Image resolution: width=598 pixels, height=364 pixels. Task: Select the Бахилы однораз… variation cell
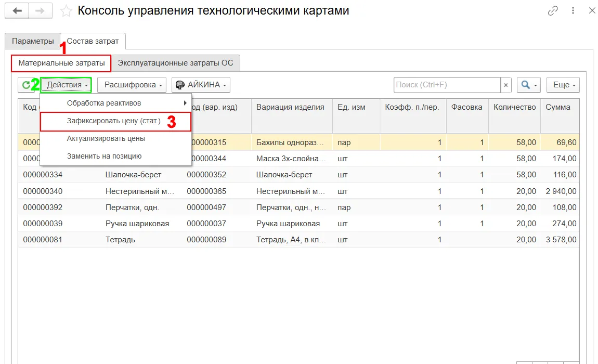click(x=292, y=142)
